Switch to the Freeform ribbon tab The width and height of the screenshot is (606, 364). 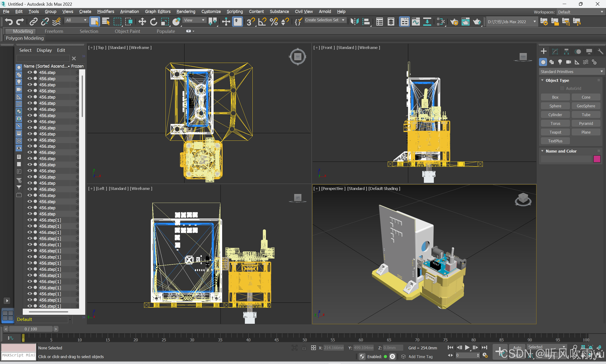pos(54,31)
